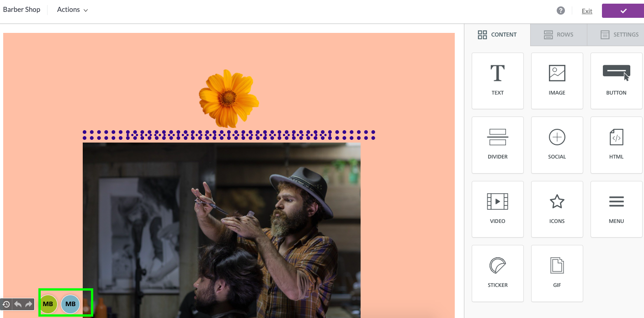This screenshot has width=644, height=318.
Task: Add a Sticker content block
Action: tap(497, 273)
